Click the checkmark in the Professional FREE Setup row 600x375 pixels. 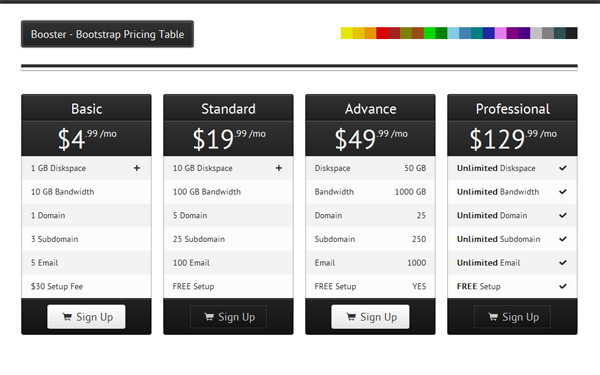point(562,286)
